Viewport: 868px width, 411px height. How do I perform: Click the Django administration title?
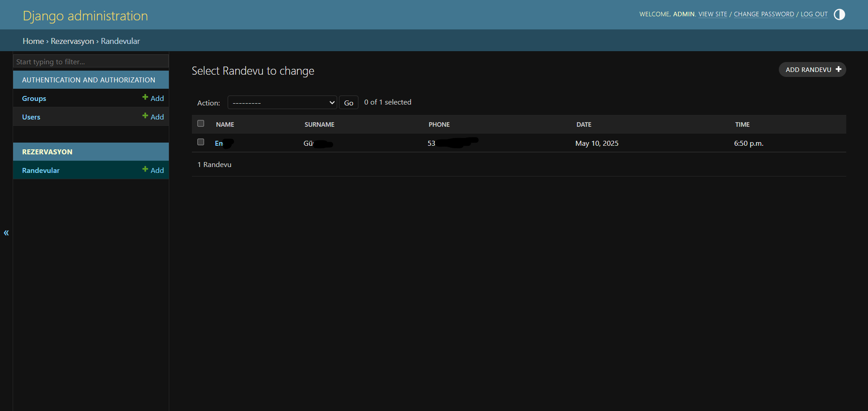pyautogui.click(x=85, y=16)
